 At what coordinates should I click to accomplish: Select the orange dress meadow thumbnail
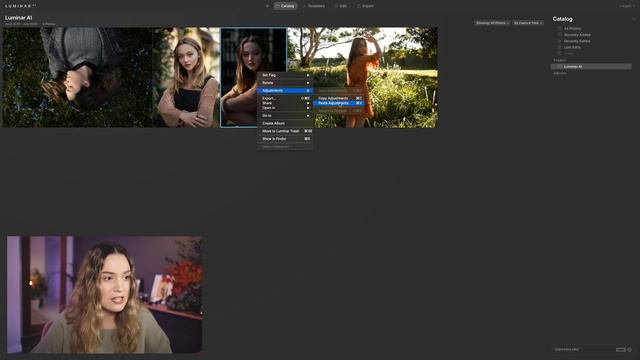coord(363,78)
